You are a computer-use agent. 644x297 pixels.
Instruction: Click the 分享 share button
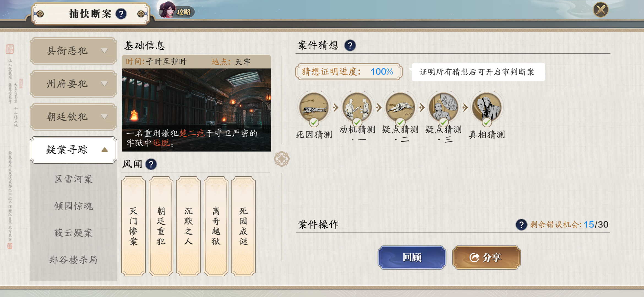(x=487, y=257)
